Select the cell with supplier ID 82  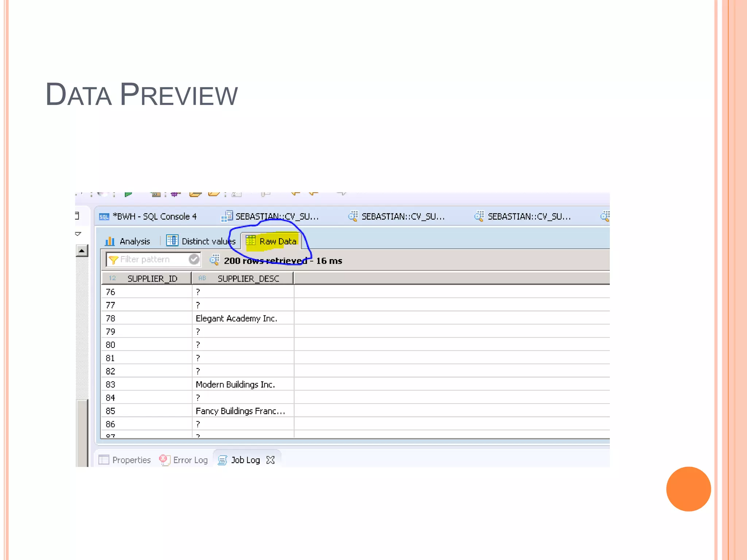tap(147, 371)
